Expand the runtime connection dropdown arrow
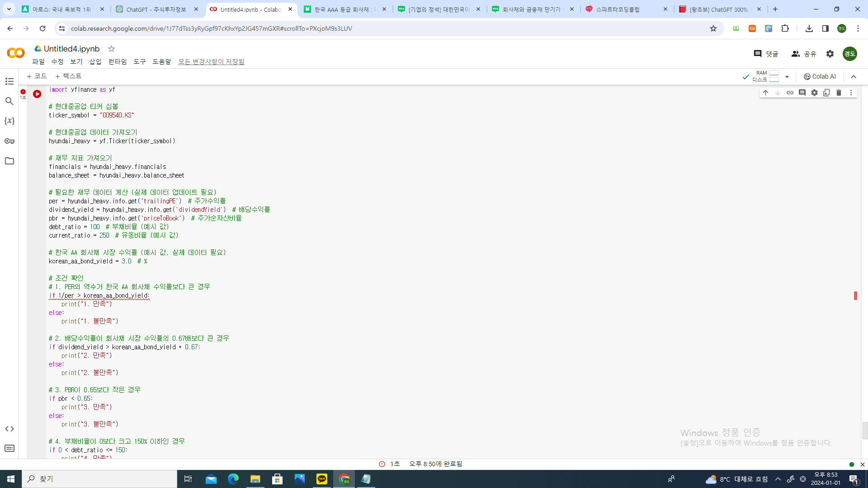This screenshot has width=868, height=488. 787,77
